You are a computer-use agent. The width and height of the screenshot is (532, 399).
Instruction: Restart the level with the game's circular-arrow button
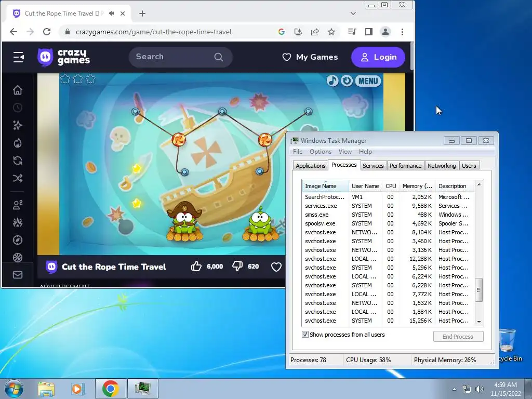(x=347, y=81)
